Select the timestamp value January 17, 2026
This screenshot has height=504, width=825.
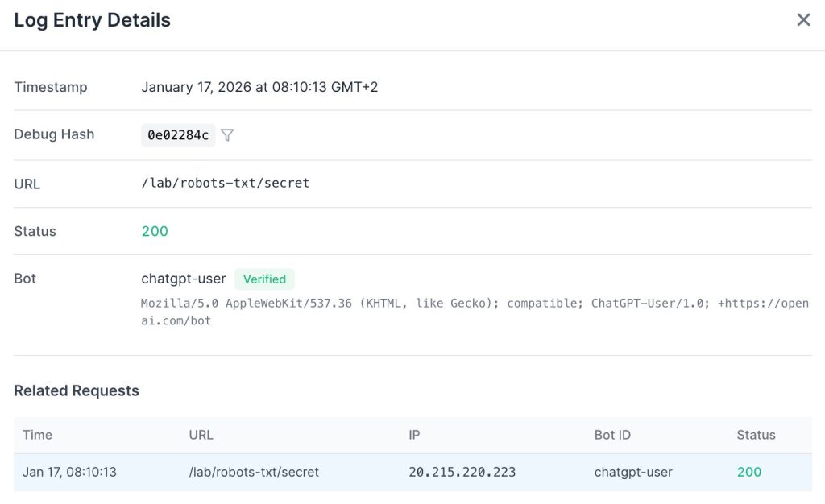pyautogui.click(x=259, y=87)
